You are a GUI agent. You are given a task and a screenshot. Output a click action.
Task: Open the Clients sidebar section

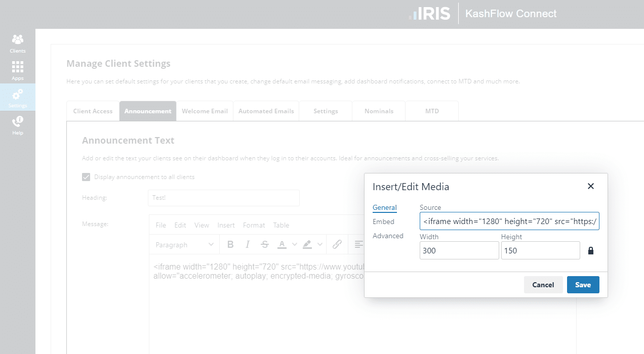[x=18, y=43]
